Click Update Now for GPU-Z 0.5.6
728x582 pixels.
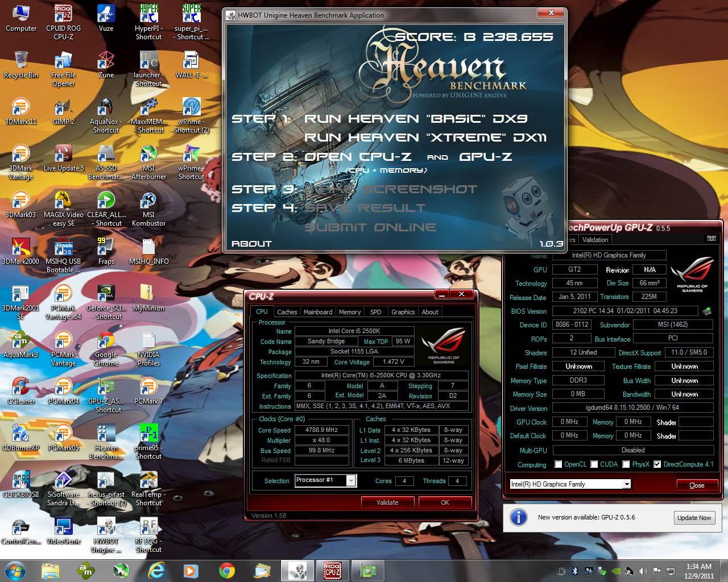(x=694, y=518)
